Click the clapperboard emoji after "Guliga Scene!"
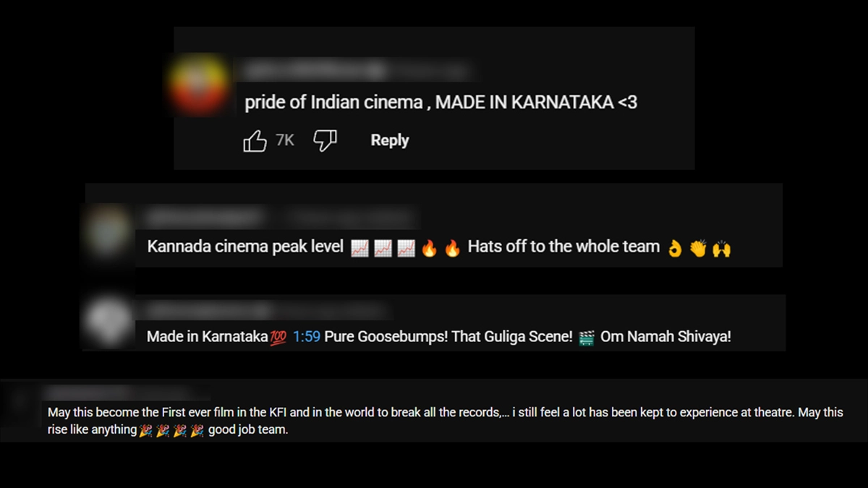Screen dimensions: 868x488 click(587, 338)
